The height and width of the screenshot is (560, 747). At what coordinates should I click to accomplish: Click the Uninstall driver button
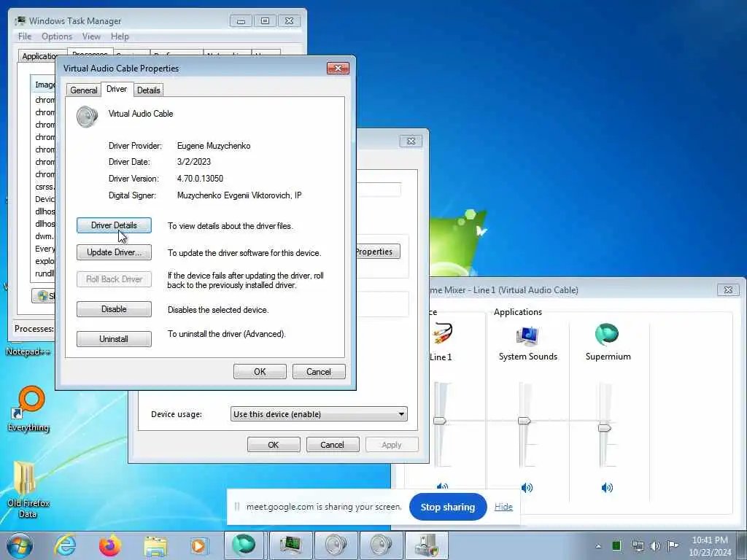pos(114,339)
